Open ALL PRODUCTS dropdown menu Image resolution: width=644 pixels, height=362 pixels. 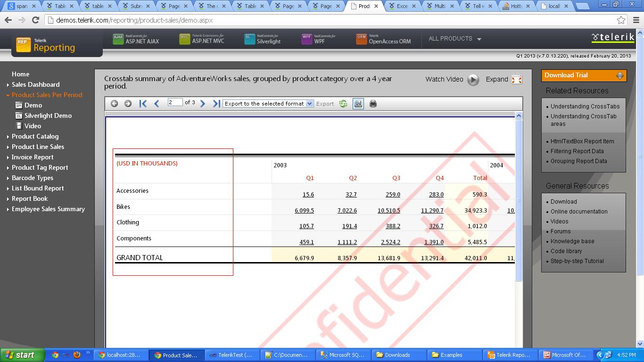coord(455,39)
